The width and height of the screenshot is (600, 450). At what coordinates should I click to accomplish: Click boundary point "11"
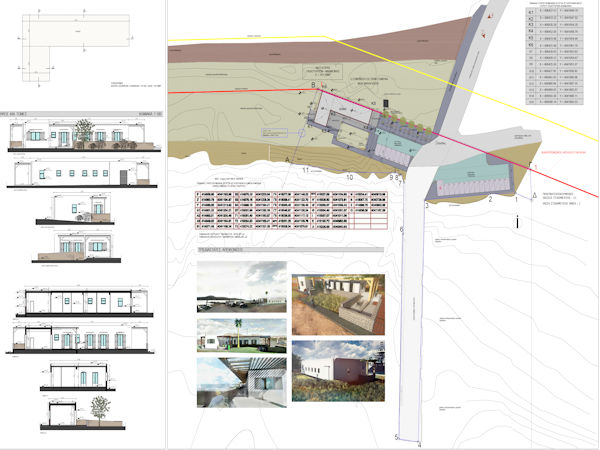[305, 170]
